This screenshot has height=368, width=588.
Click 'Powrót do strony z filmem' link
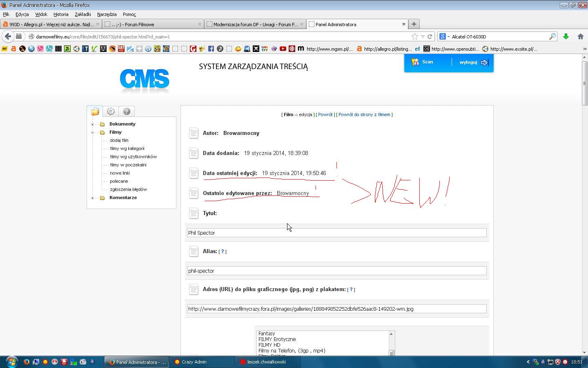point(364,114)
